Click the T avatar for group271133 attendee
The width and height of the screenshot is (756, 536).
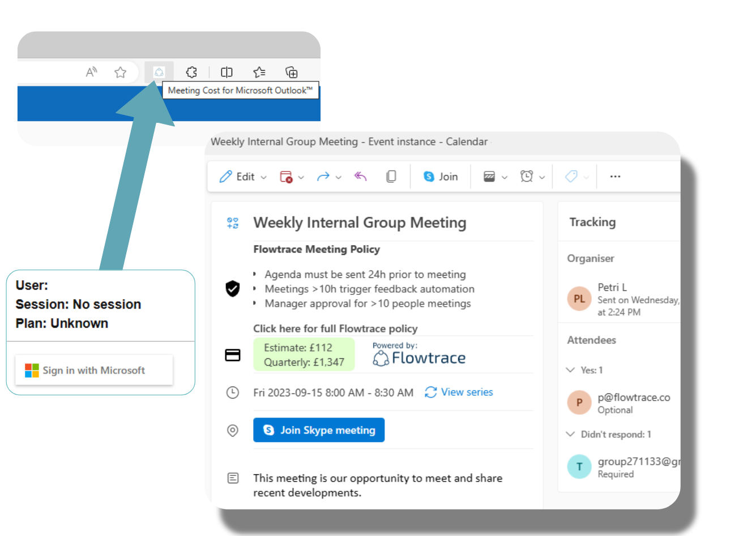click(x=579, y=466)
